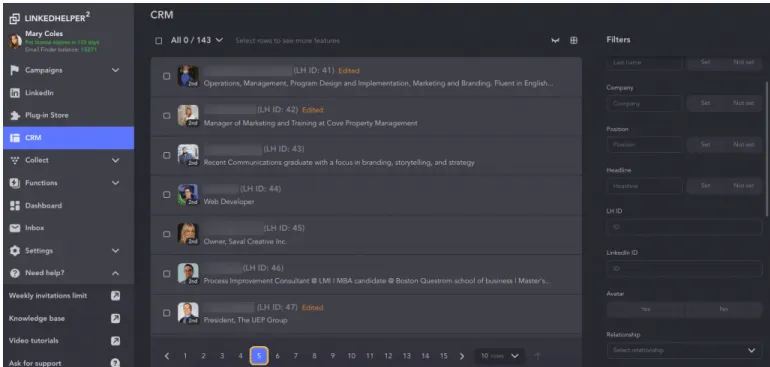Click Not set for Position filter
Image resolution: width=770 pixels, height=367 pixels.
point(743,144)
